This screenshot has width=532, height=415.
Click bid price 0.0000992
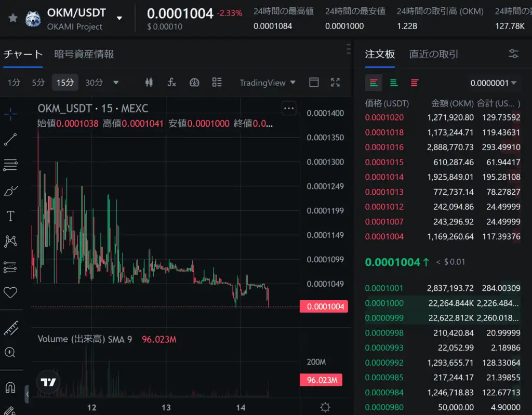(384, 363)
